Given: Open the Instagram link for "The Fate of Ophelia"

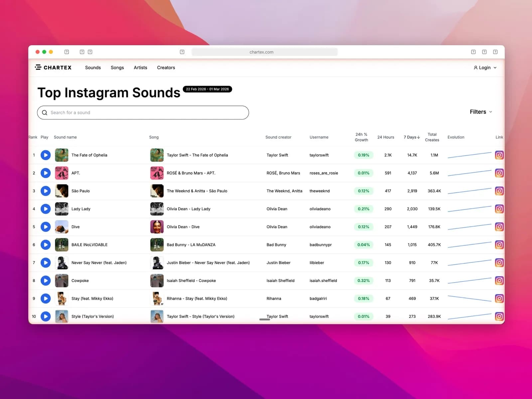Looking at the screenshot, I should pos(499,155).
